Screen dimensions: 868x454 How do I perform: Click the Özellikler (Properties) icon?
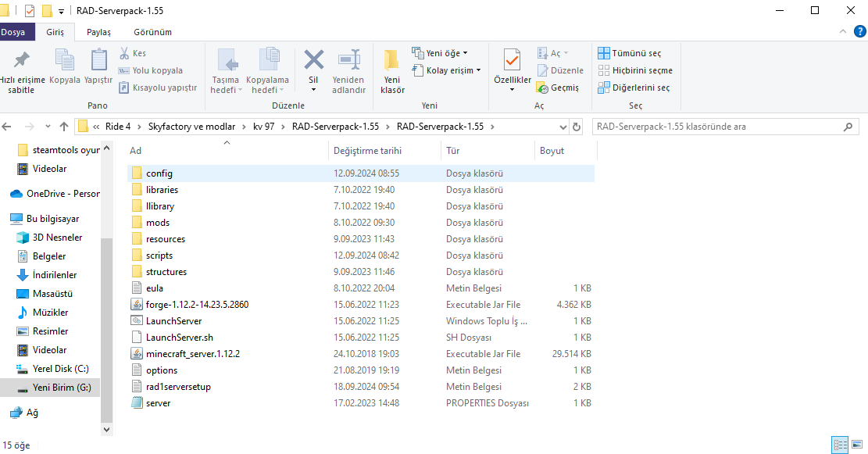[x=512, y=60]
